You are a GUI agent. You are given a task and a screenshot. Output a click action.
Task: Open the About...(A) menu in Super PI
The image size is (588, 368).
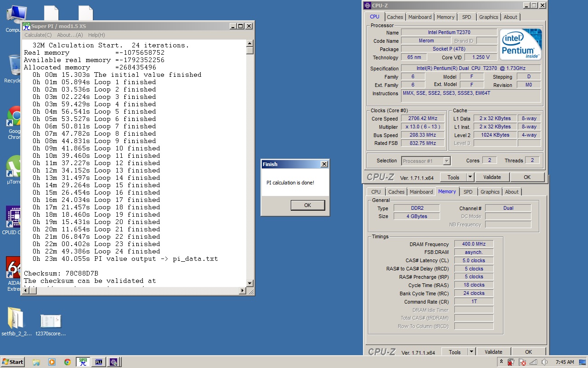[70, 35]
